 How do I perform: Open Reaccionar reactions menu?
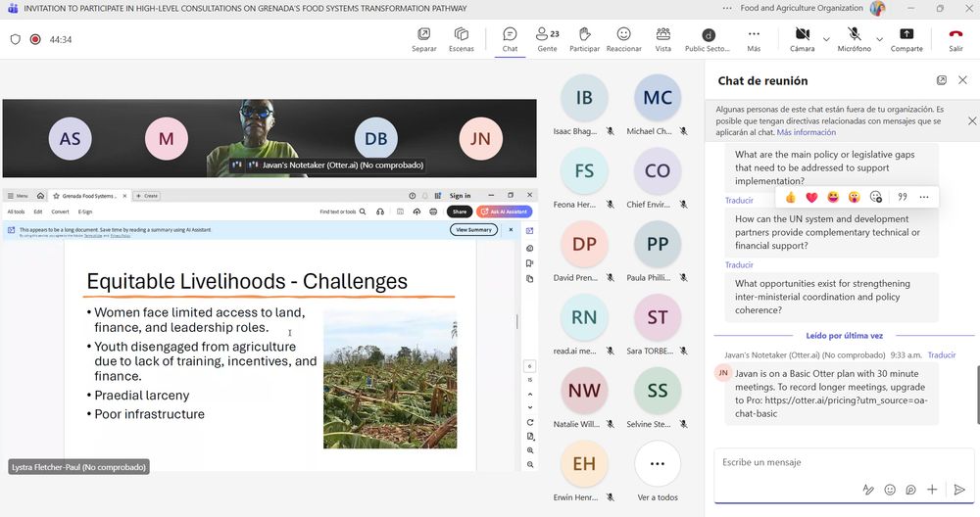click(623, 39)
